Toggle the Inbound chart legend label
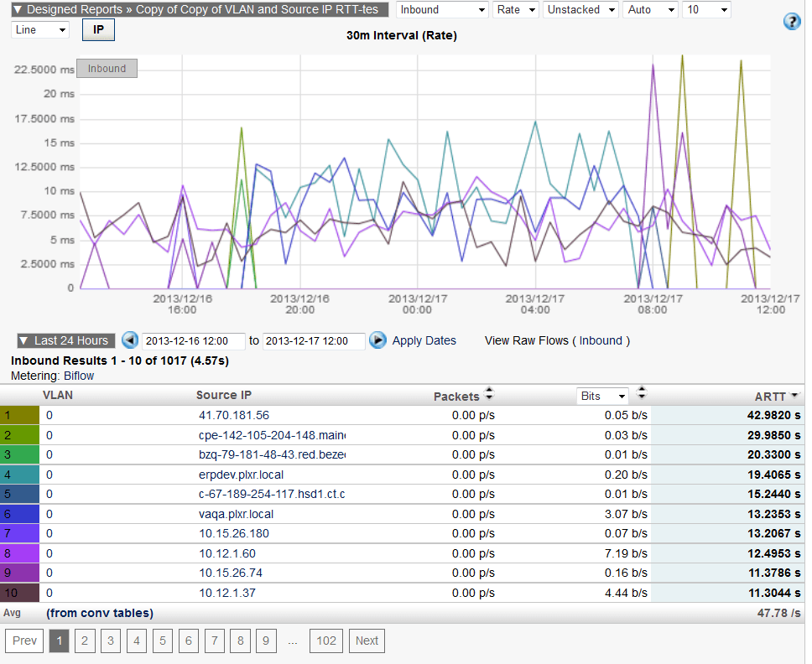The image size is (812, 664). click(107, 68)
